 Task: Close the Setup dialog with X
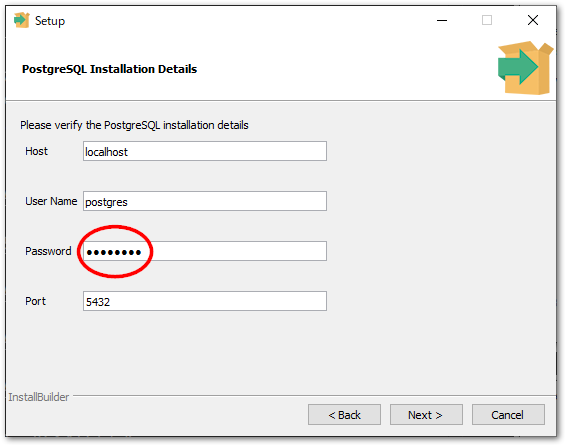click(533, 20)
